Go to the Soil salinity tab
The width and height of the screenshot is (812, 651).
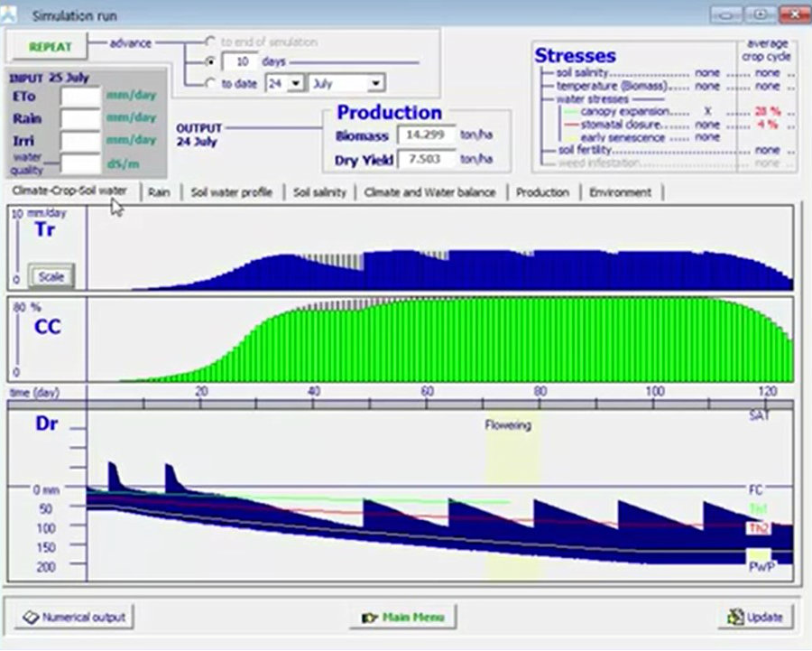319,192
